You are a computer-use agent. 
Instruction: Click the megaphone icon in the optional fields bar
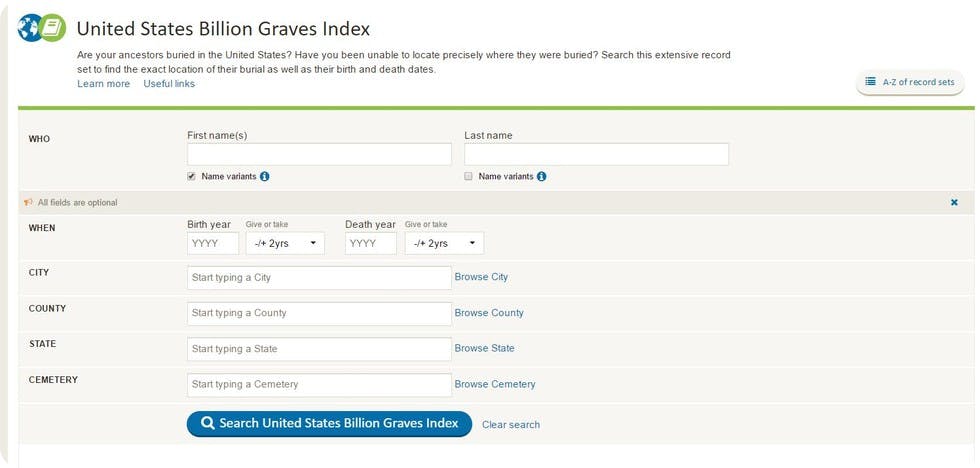click(x=28, y=202)
